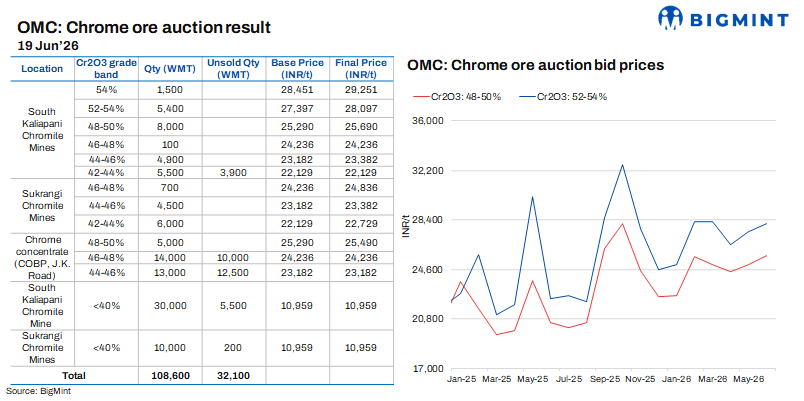Click quantity cell '6,000'
Image resolution: width=804 pixels, height=401 pixels.
170,224
